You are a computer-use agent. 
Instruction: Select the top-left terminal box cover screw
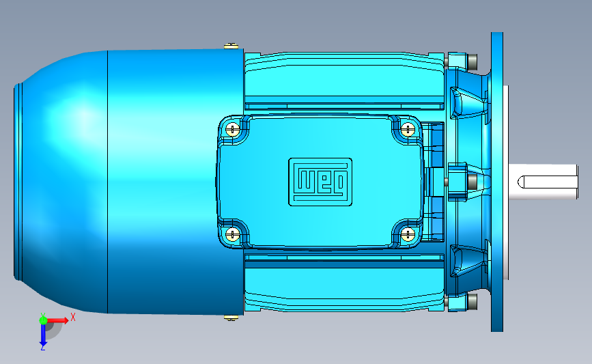click(233, 130)
